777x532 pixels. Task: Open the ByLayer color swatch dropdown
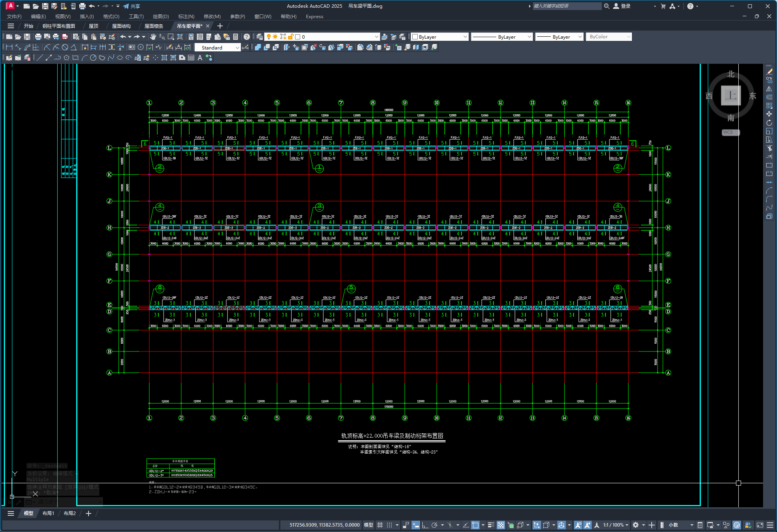coord(464,37)
